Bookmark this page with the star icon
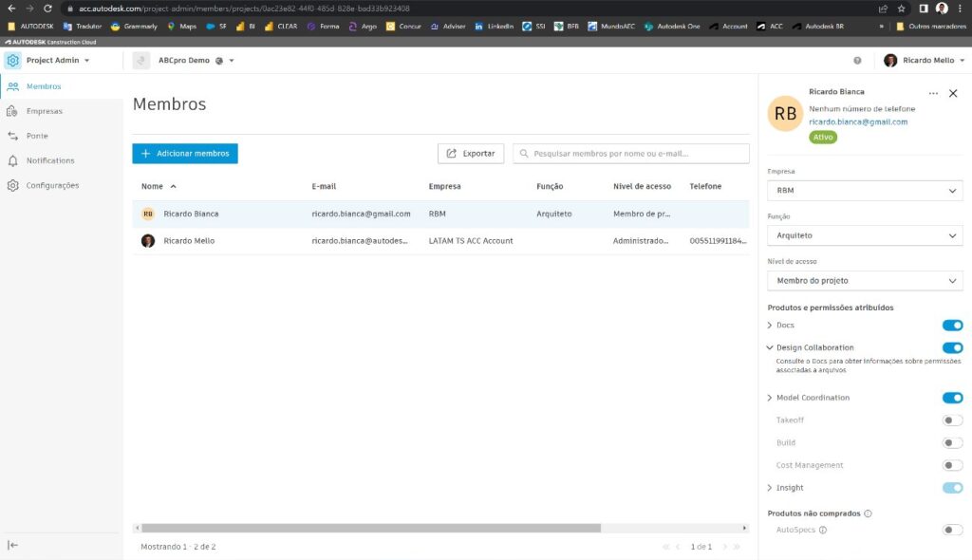 coord(902,9)
